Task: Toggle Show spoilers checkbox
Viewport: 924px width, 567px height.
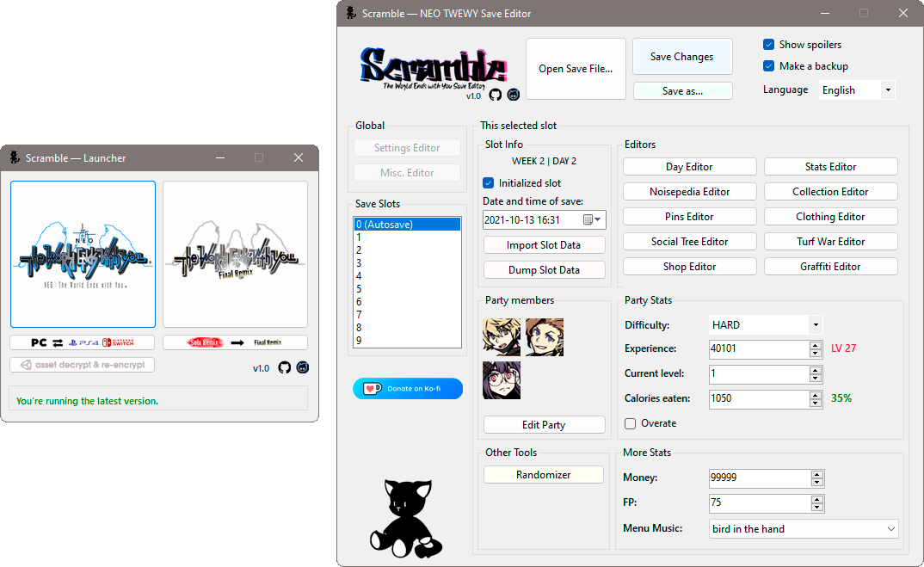Action: click(x=768, y=44)
